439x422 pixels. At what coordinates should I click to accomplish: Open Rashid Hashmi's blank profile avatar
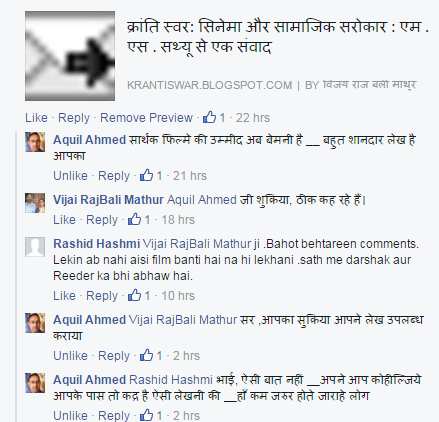pyautogui.click(x=35, y=247)
